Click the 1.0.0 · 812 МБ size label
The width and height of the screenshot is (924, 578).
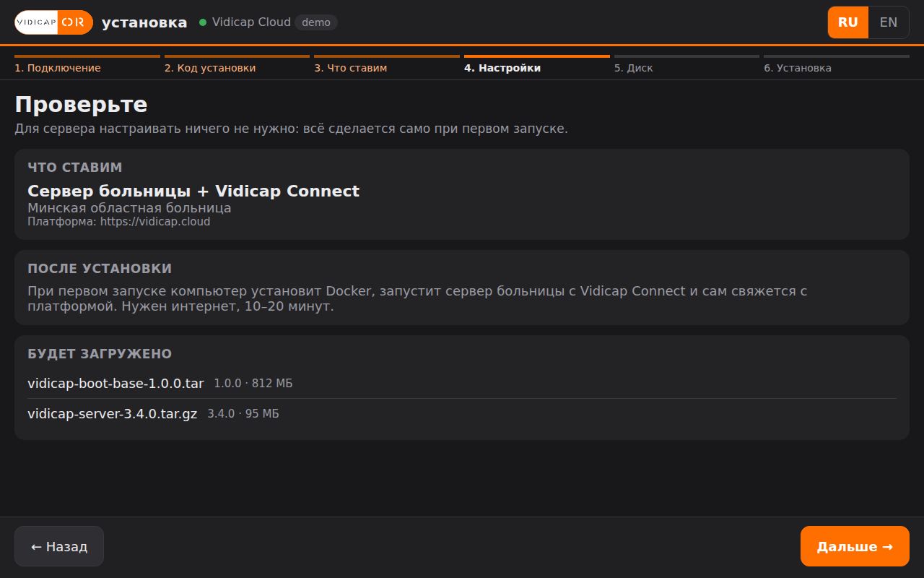253,383
